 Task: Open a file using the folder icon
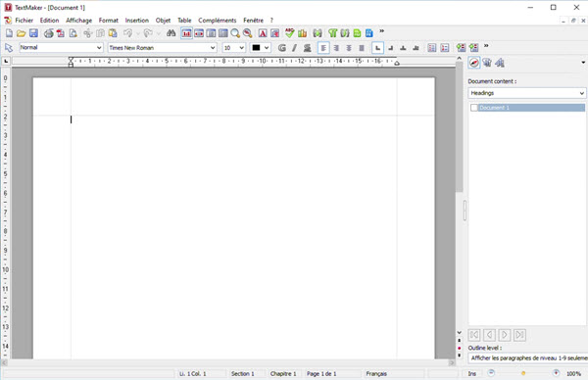pyautogui.click(x=21, y=33)
